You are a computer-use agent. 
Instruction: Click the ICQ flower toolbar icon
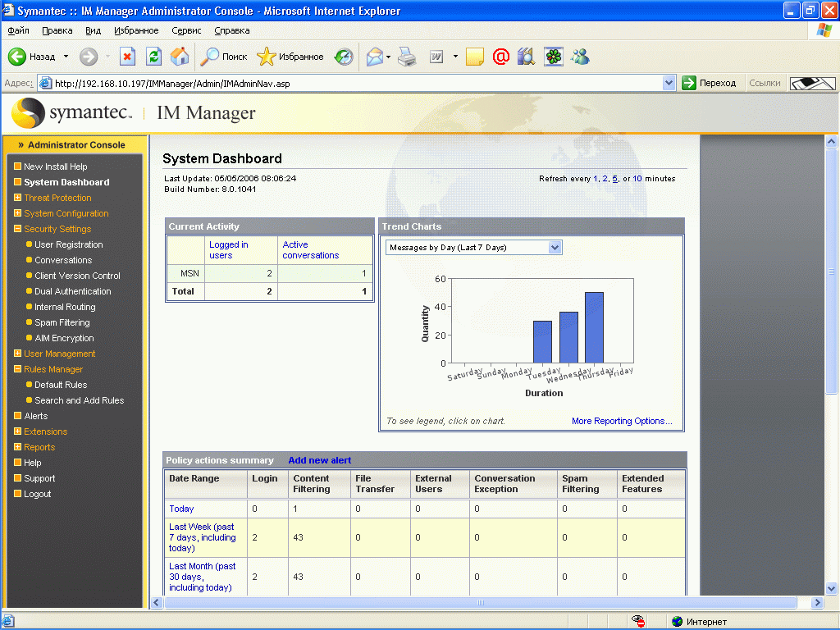click(555, 57)
